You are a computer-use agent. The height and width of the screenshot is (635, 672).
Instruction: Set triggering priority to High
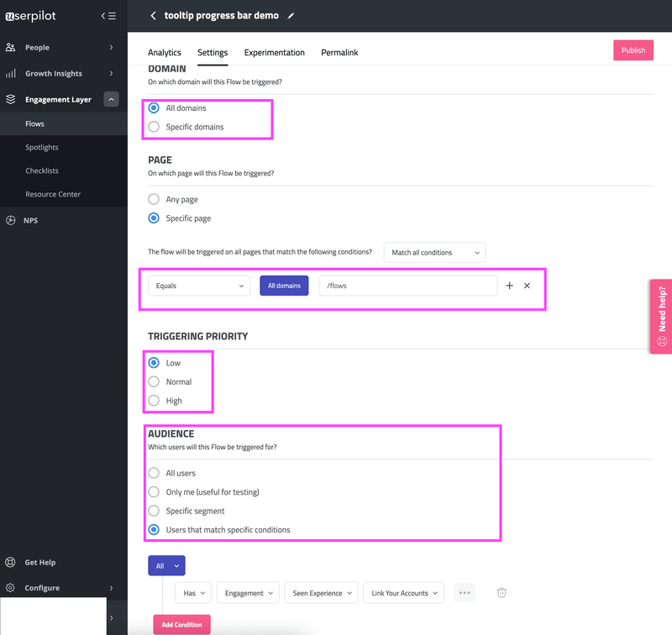153,401
